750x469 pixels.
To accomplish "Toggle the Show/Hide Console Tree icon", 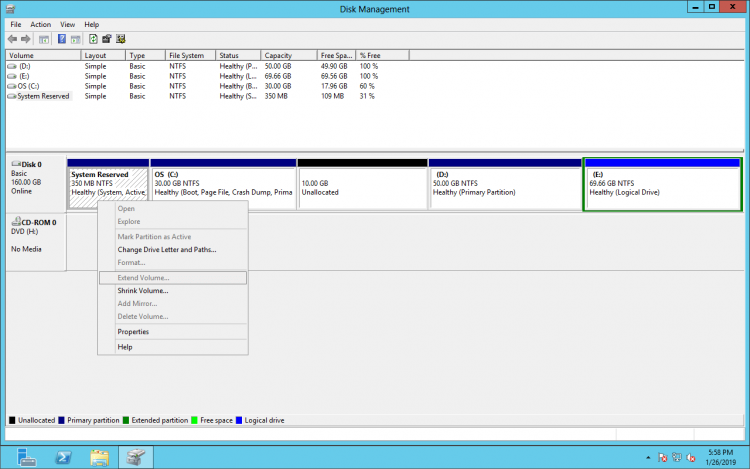I will [x=44, y=39].
